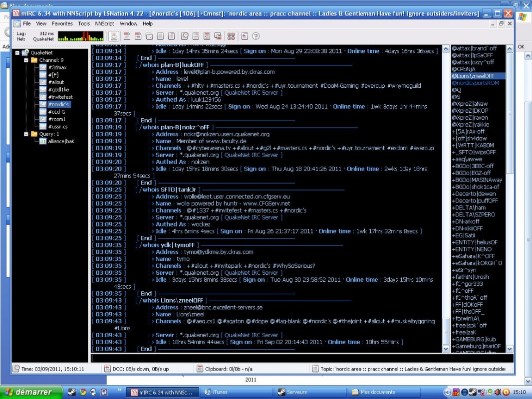
Task: Collapse the QuakeNet server tree node
Action: (18, 53)
